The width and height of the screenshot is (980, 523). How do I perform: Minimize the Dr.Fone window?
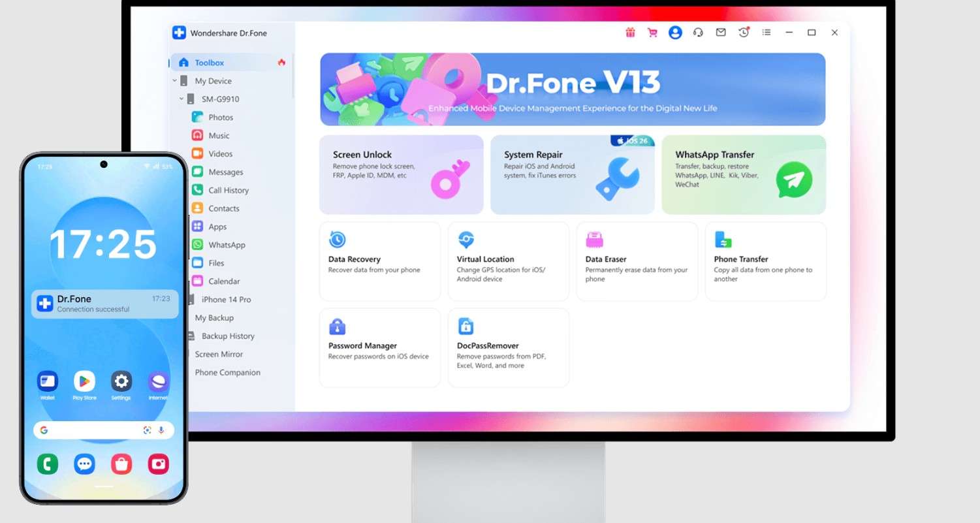point(789,33)
